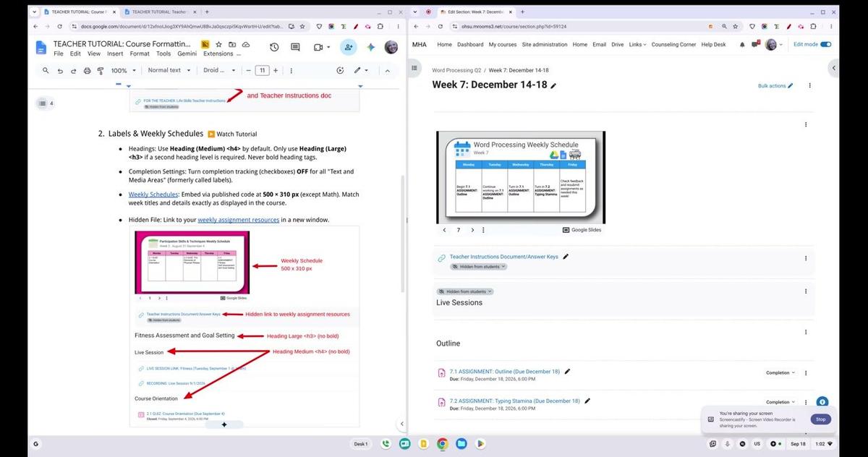Open three-dot menu beside Weekly Schedule embed
The width and height of the screenshot is (868, 457).
click(x=806, y=124)
